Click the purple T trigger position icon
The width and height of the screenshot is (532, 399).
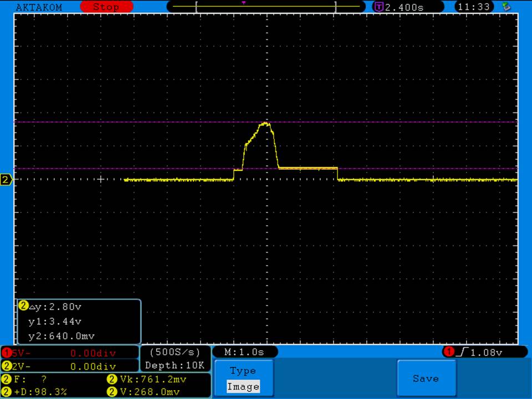coord(379,7)
